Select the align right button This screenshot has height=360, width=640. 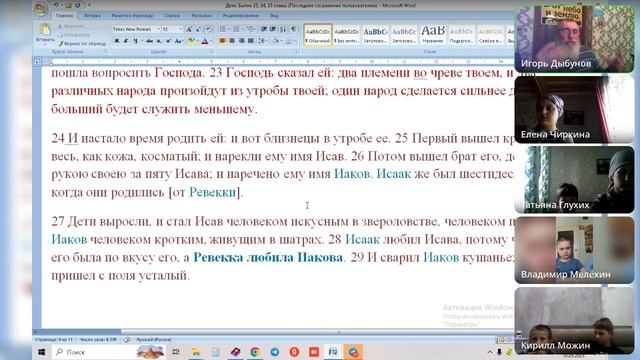242,41
